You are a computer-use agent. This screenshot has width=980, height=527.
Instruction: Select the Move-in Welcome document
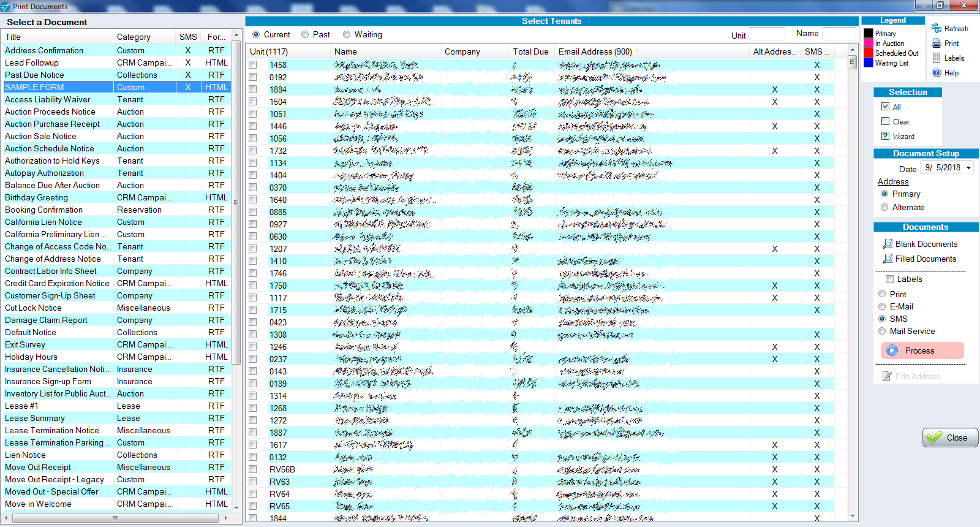pyautogui.click(x=116, y=504)
